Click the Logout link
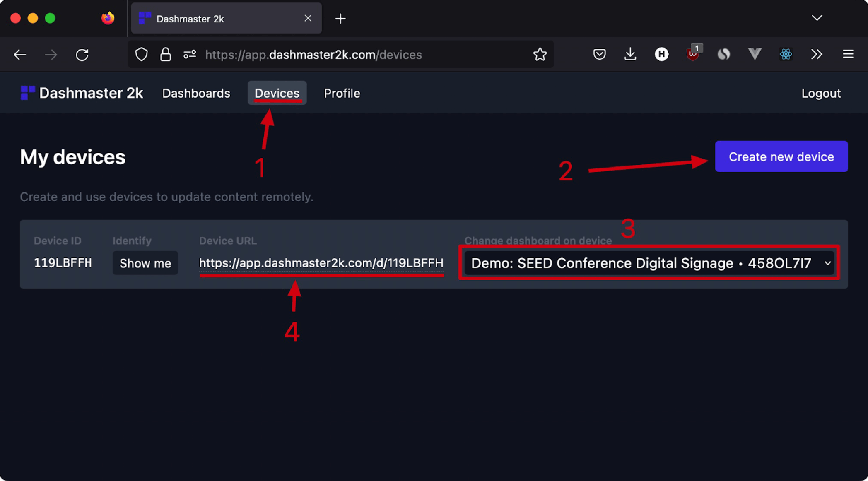Screen dimensions: 868x481 (821, 93)
